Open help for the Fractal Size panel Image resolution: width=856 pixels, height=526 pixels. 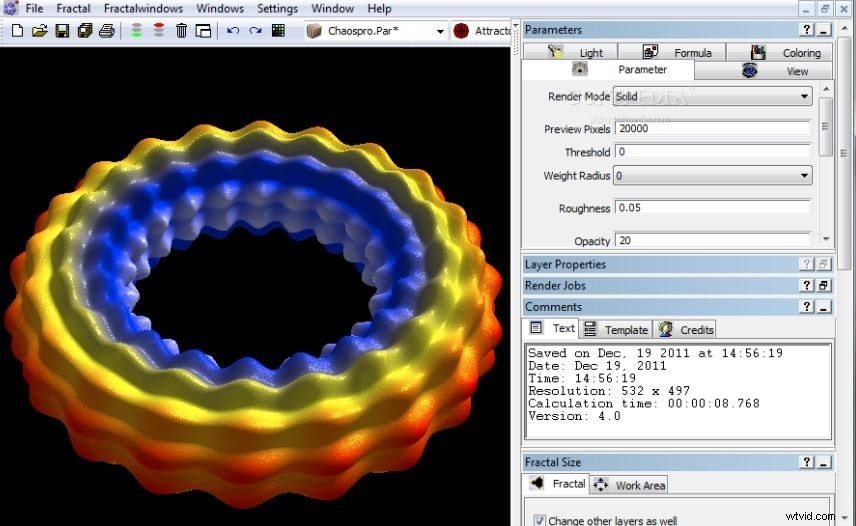[x=807, y=462]
